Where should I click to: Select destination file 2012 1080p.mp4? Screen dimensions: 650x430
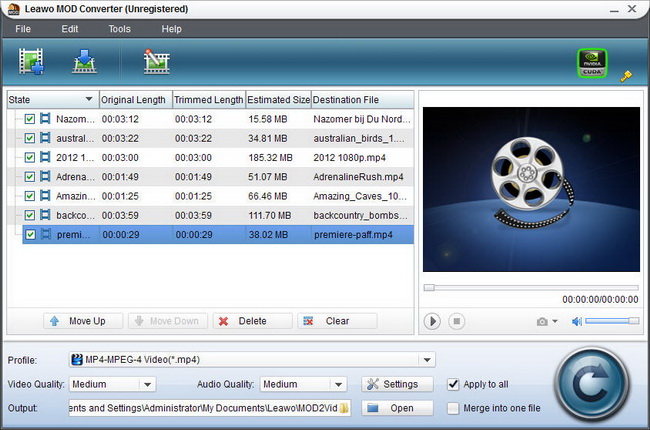click(349, 158)
